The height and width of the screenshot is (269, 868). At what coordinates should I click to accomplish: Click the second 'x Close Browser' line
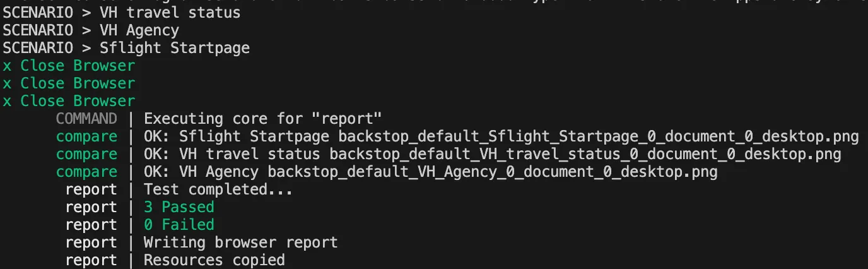[69, 83]
